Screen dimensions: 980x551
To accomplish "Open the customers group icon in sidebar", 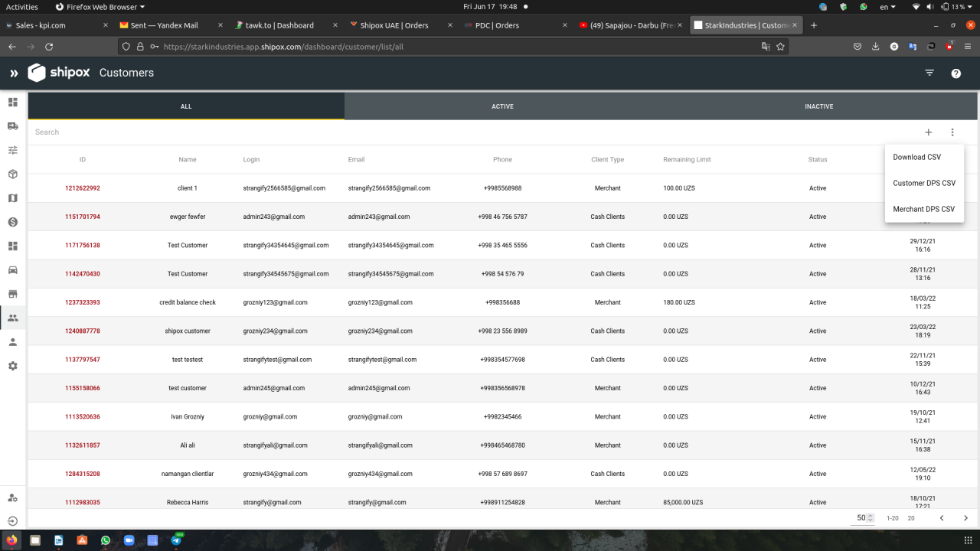I will pyautogui.click(x=13, y=318).
